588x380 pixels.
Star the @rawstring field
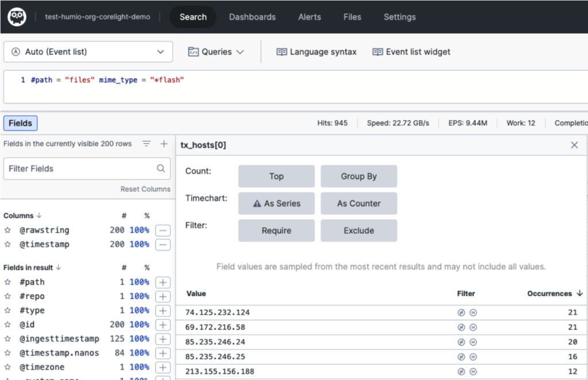pos(7,230)
